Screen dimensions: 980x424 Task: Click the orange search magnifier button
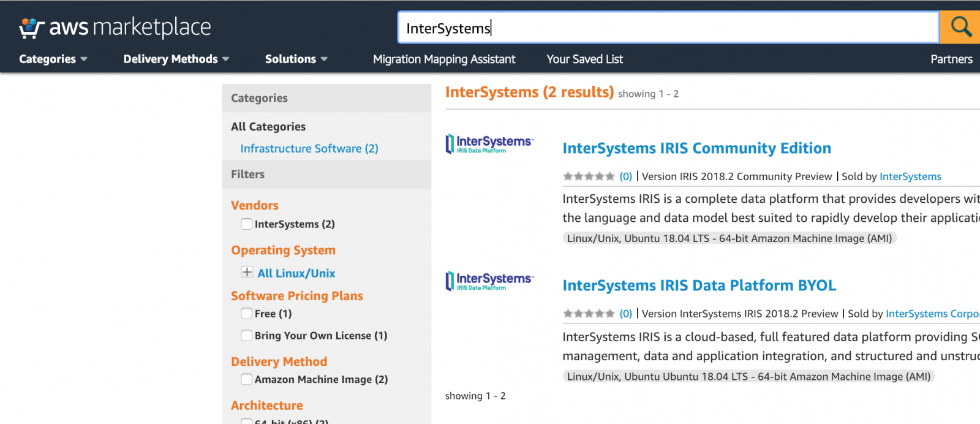960,27
